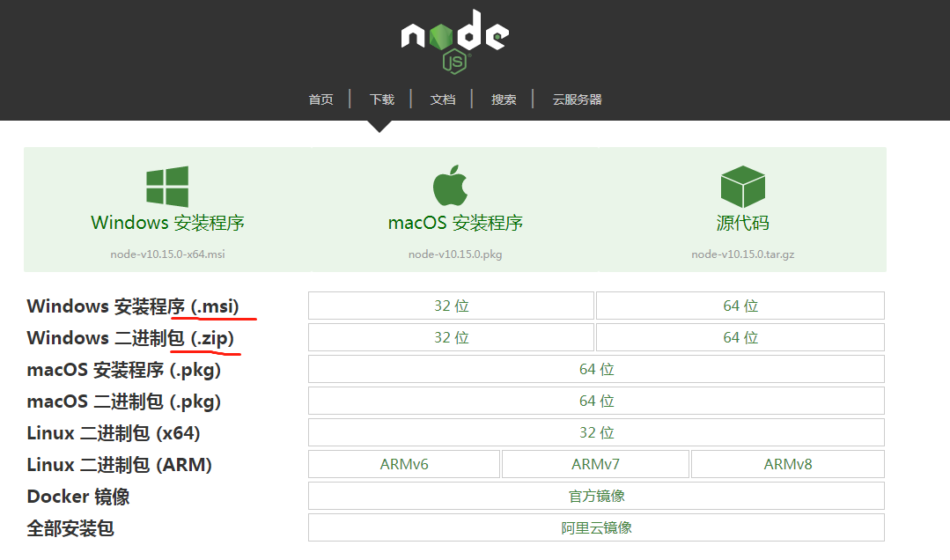Open the 下载 navigation item
950x560 pixels.
coord(382,99)
